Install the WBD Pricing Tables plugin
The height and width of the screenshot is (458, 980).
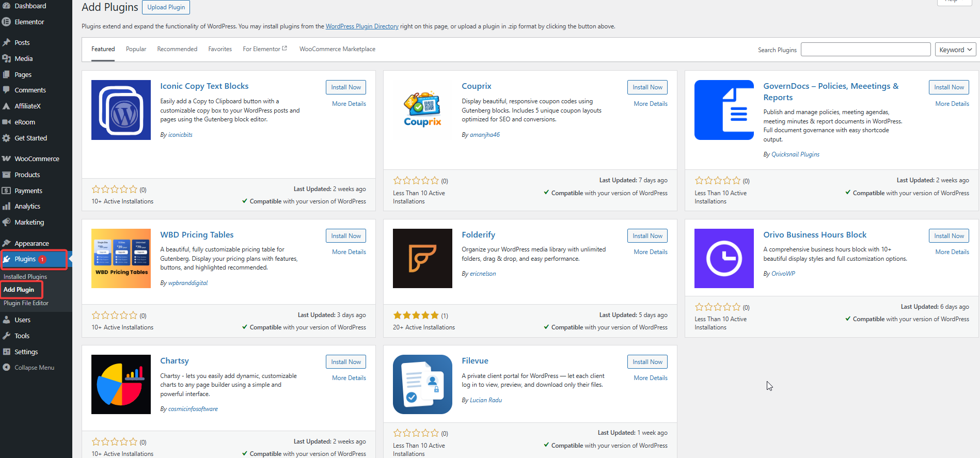[x=346, y=236]
